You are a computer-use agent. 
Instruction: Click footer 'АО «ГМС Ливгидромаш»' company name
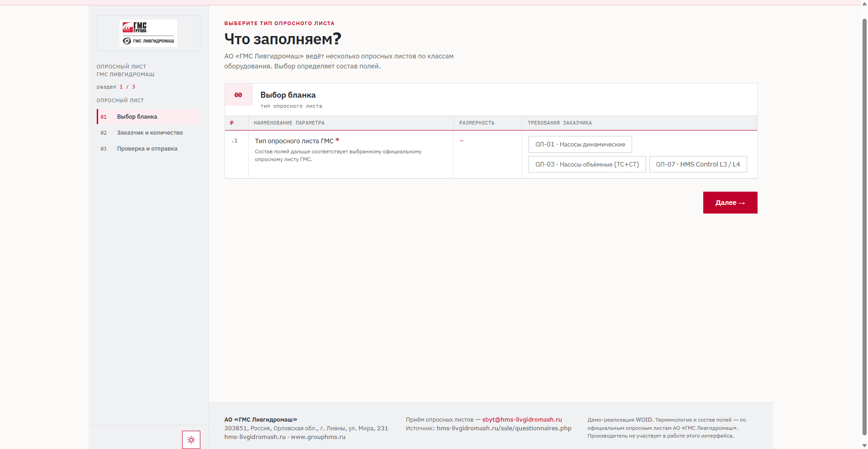(x=261, y=420)
